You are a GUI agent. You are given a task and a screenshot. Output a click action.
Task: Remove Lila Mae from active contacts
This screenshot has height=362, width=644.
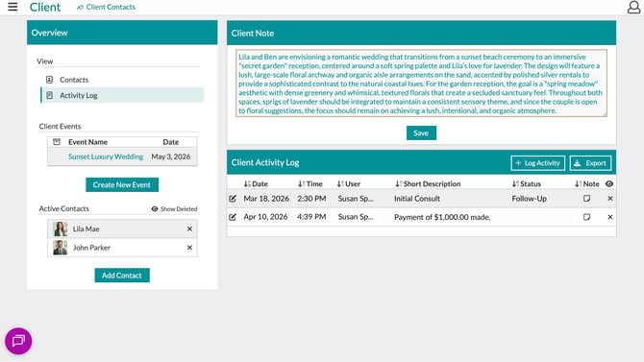189,229
